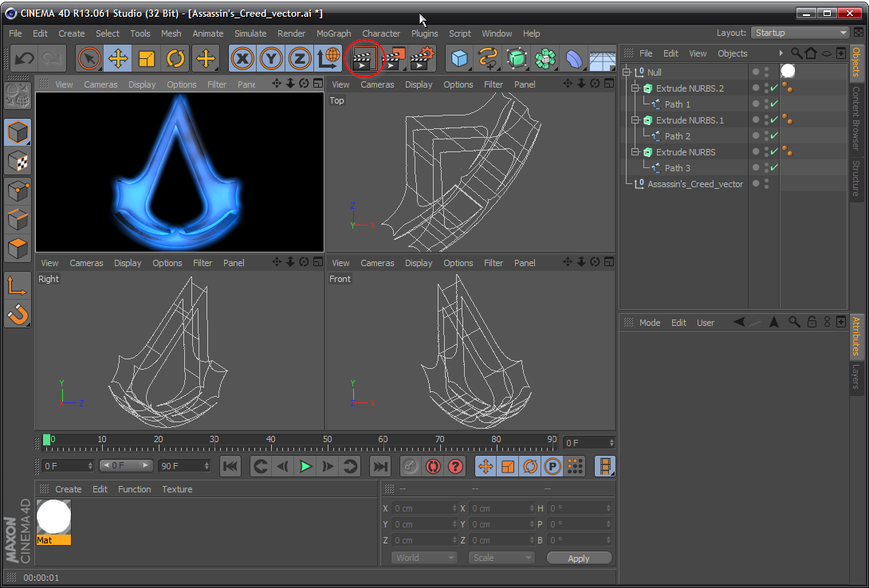Viewport: 869px width, 588px height.
Task: Select Texture mode checkered cube icon
Action: point(18,162)
